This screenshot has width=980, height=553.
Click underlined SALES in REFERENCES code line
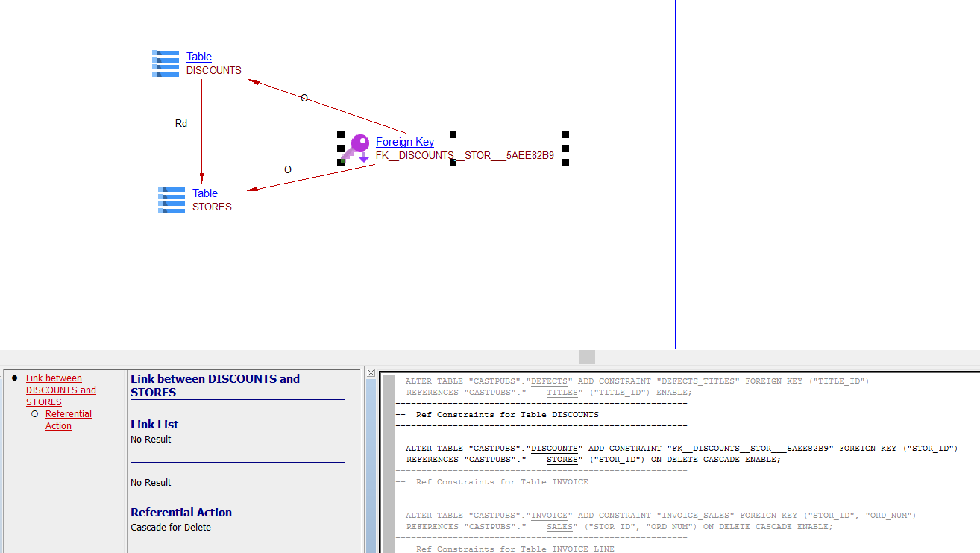pos(559,527)
